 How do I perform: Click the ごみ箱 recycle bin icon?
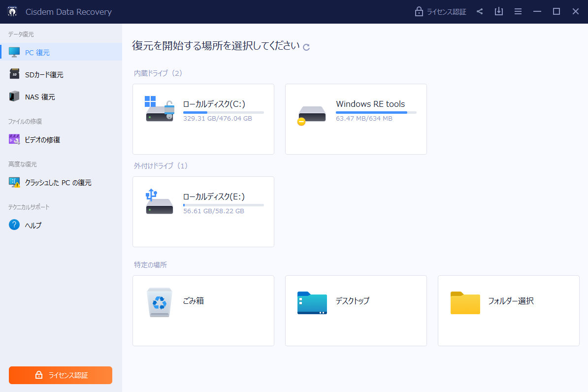(x=160, y=302)
